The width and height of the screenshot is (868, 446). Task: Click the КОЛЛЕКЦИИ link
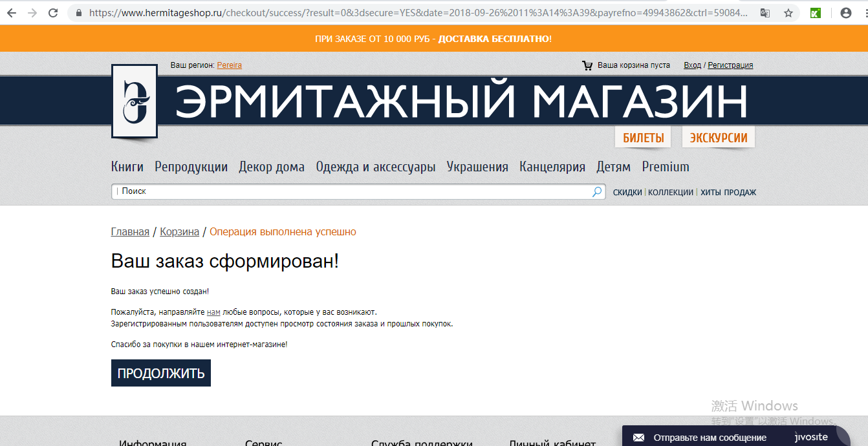pyautogui.click(x=671, y=193)
